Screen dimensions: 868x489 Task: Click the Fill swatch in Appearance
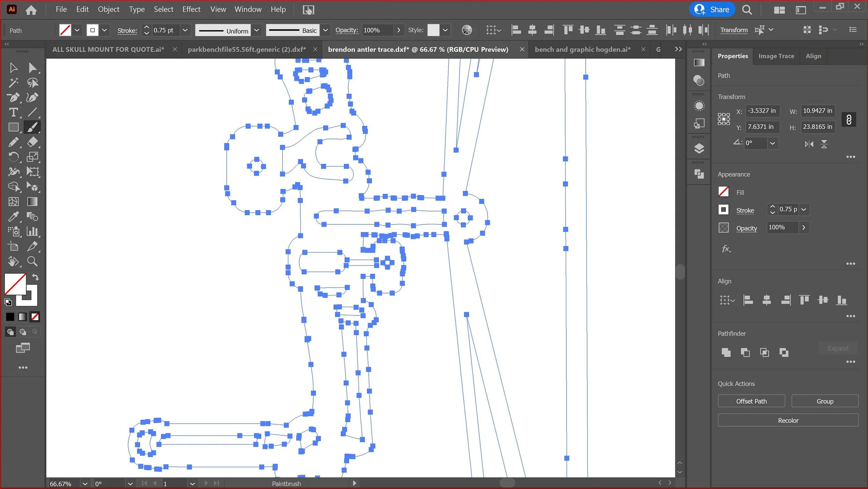(x=723, y=192)
